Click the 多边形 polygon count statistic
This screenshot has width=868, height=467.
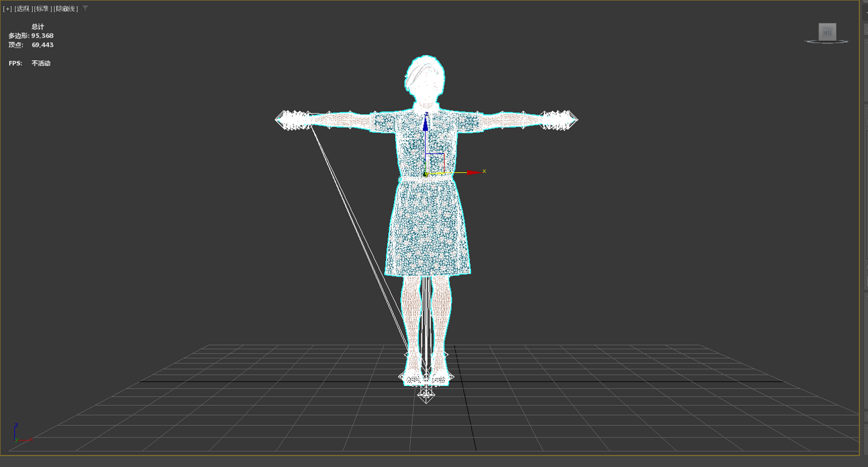click(x=31, y=36)
